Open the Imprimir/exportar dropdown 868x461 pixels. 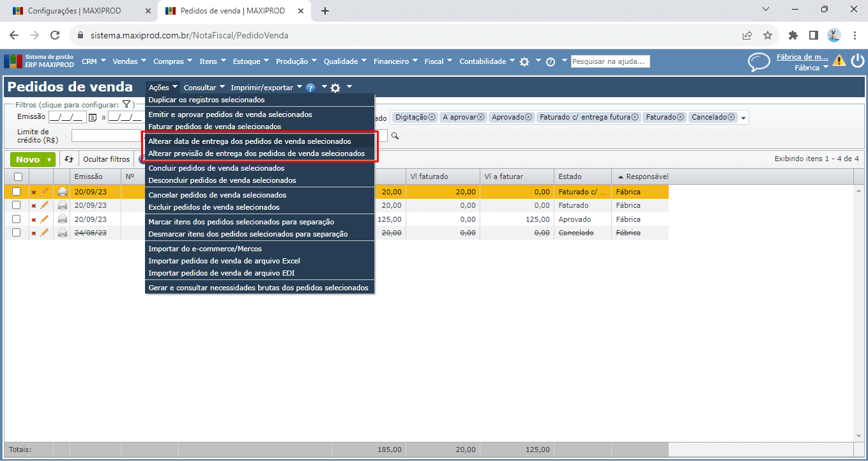[266, 88]
